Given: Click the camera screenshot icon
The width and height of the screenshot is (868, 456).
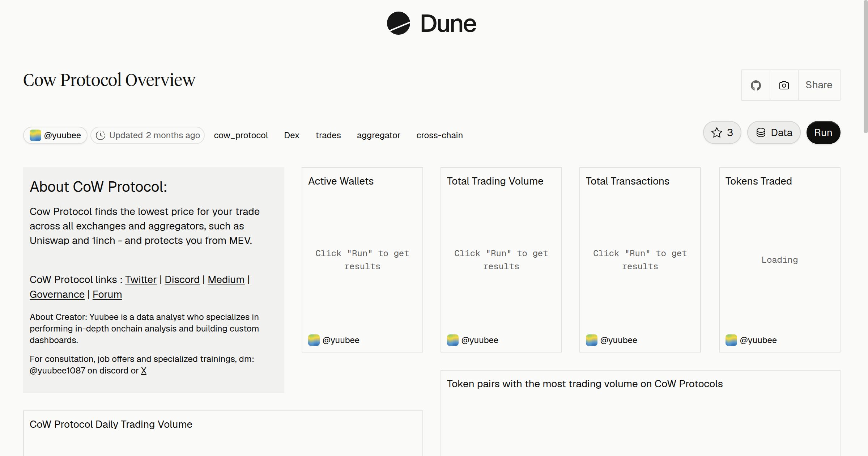Looking at the screenshot, I should click(x=784, y=85).
